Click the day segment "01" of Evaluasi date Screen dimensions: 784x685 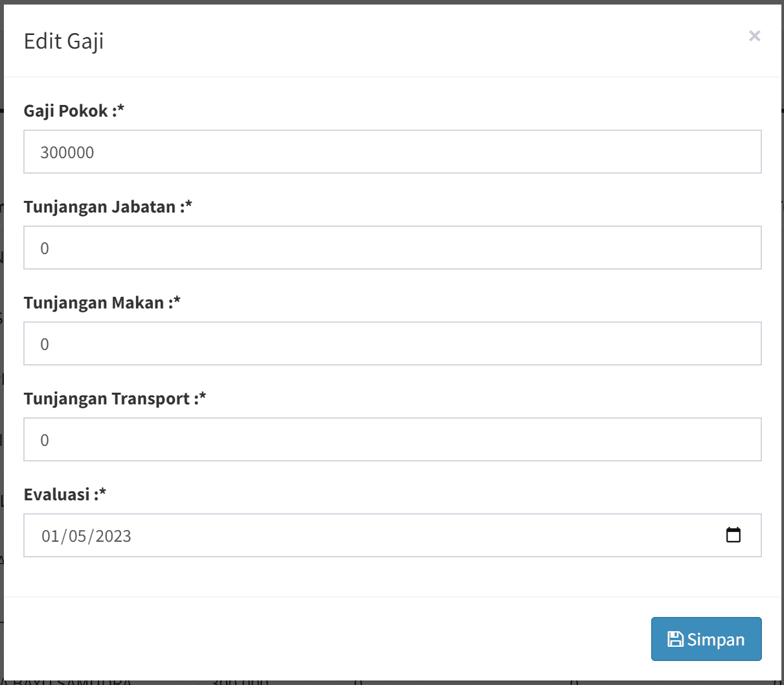[50, 536]
